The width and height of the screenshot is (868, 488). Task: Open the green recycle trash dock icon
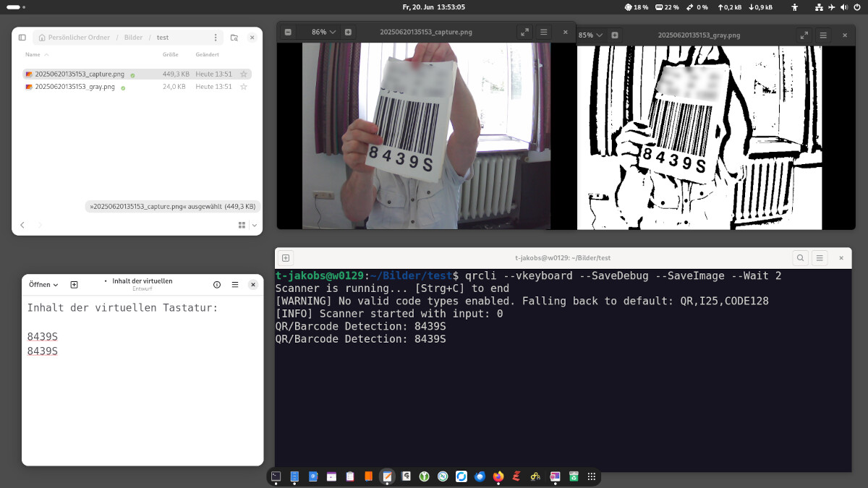(573, 476)
